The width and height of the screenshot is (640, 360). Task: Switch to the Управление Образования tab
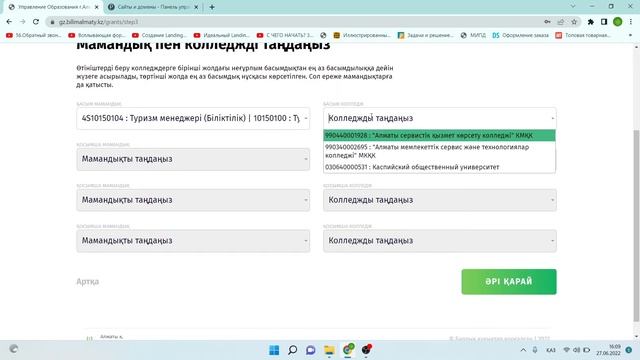[x=54, y=7]
